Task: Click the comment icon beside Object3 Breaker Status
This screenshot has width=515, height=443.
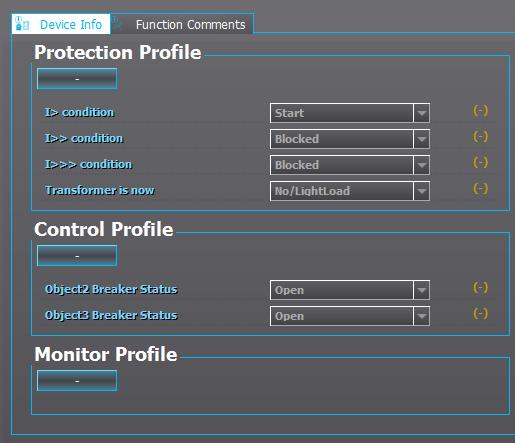Action: click(x=480, y=314)
